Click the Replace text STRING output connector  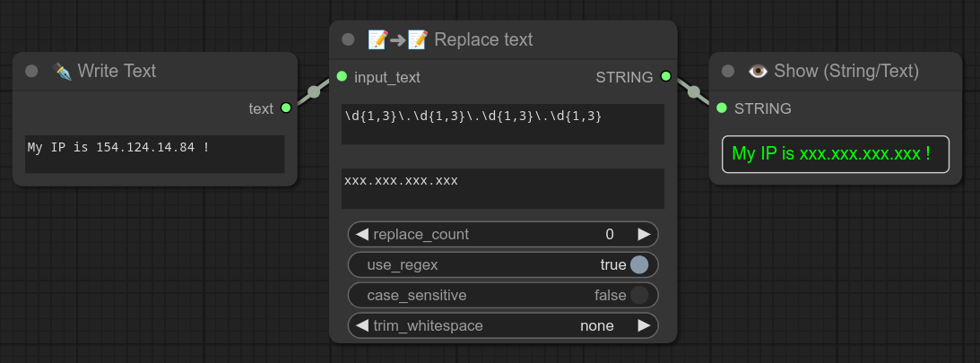click(665, 76)
